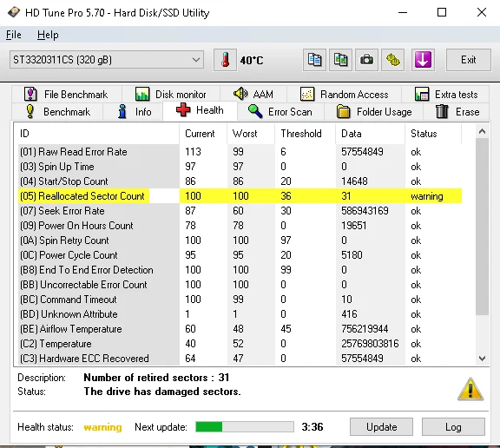500x448 pixels.
Task: Select the (01) Raw Read Error Rate row
Action: tap(240, 152)
